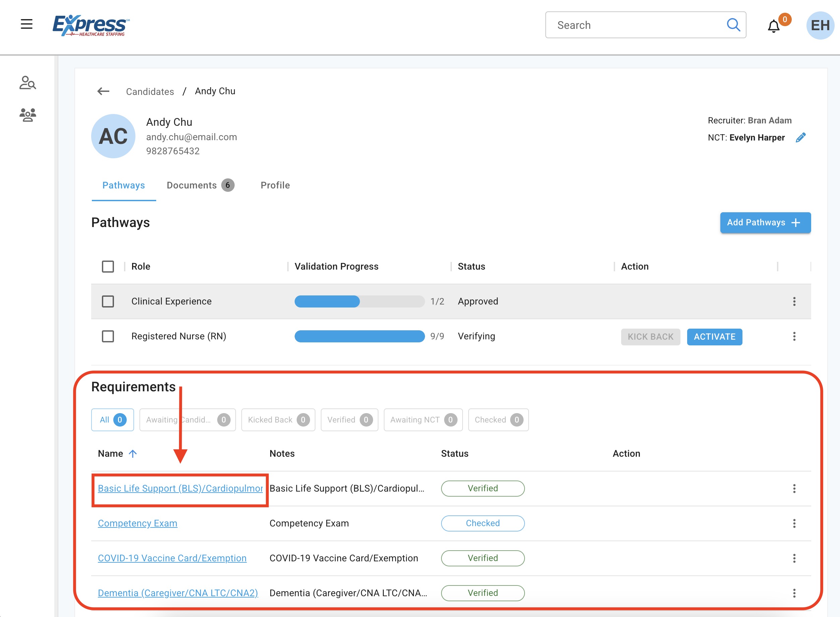Open Competency Exam row options menu

[x=794, y=523]
